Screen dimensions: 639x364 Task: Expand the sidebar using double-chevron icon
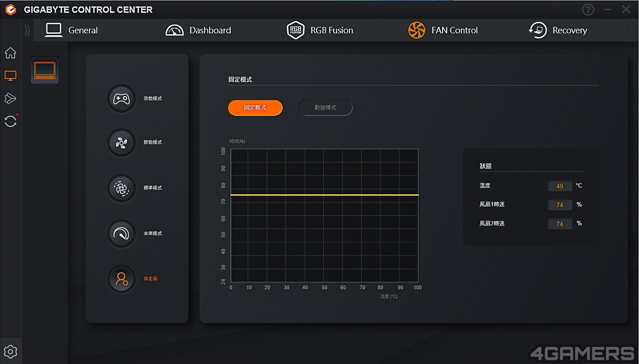[27, 31]
